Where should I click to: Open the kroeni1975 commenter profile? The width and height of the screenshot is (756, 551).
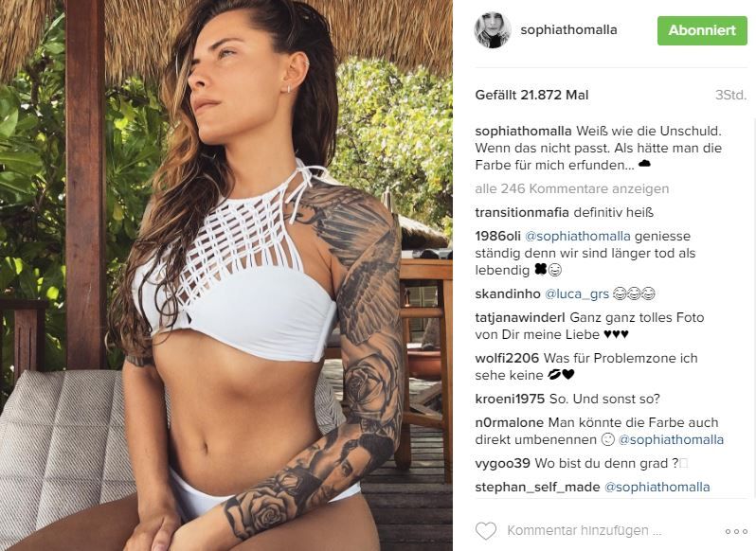tap(510, 399)
